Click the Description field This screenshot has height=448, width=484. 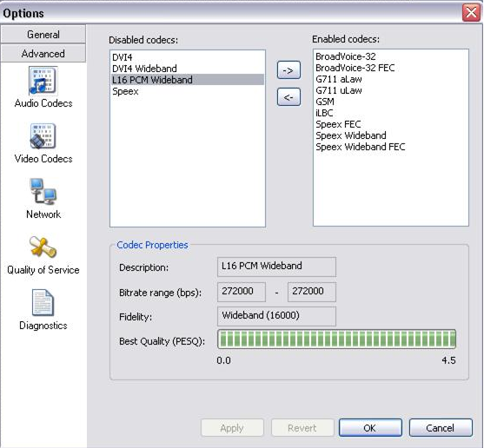[x=276, y=267]
